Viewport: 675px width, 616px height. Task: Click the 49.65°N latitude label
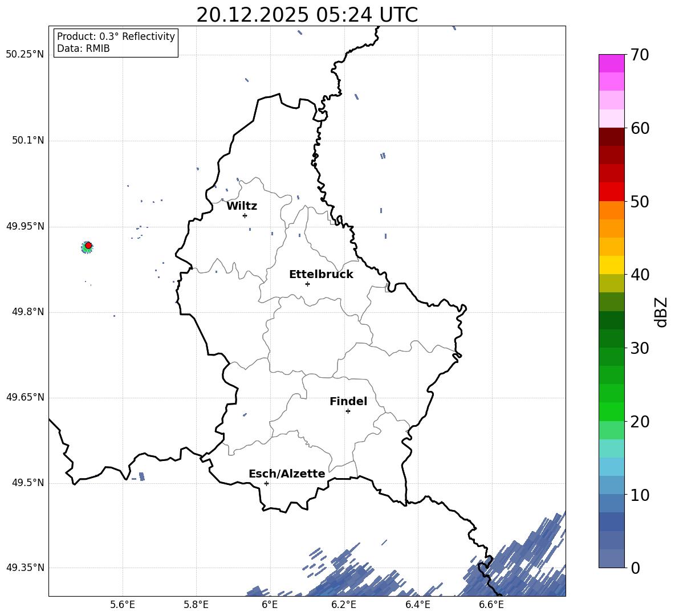25,397
